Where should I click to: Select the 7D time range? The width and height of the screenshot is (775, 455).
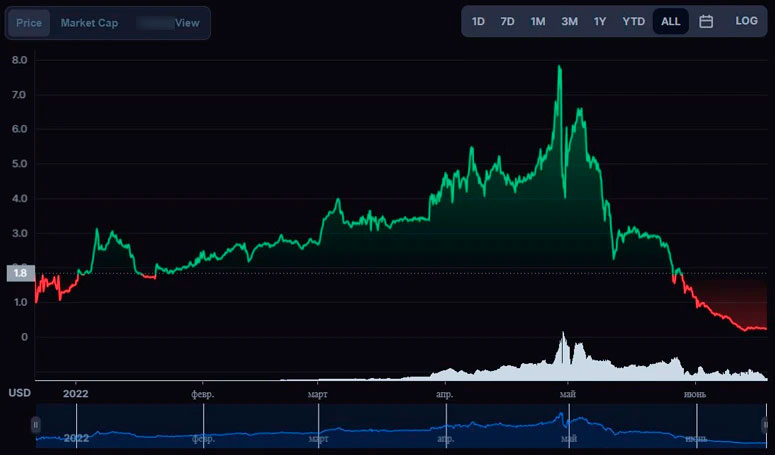(x=507, y=21)
